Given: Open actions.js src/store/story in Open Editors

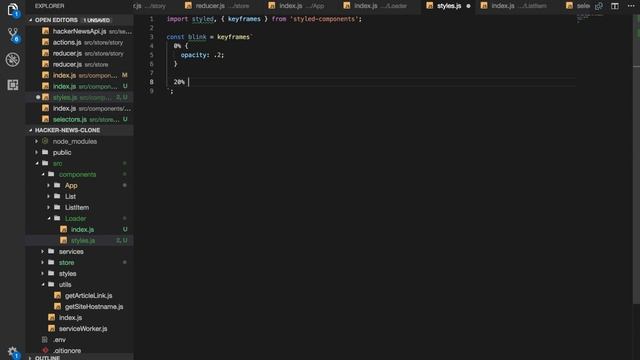Looking at the screenshot, I should [x=80, y=42].
